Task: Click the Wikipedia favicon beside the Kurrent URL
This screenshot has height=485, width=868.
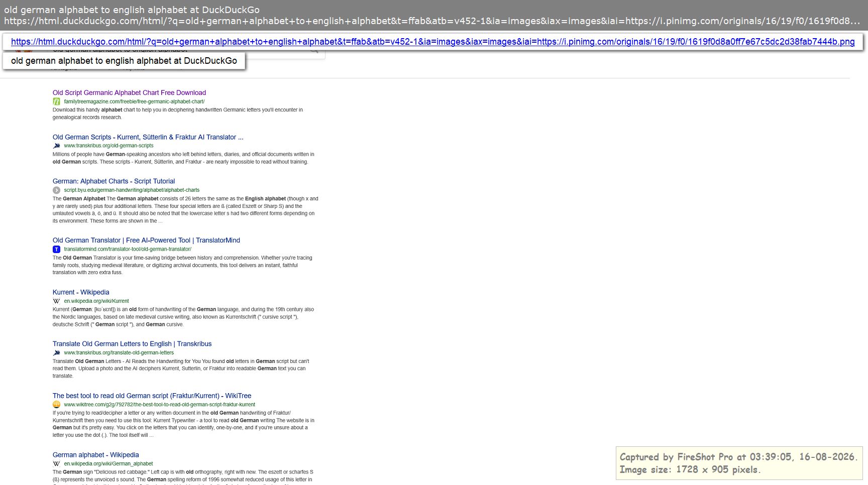Action: coord(56,301)
